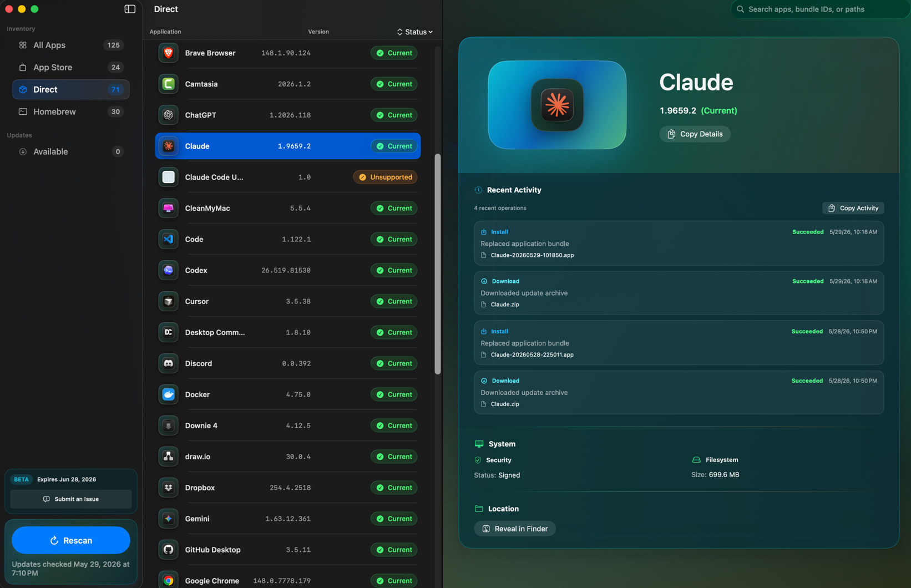
Task: Click the Version column header
Action: coord(318,32)
